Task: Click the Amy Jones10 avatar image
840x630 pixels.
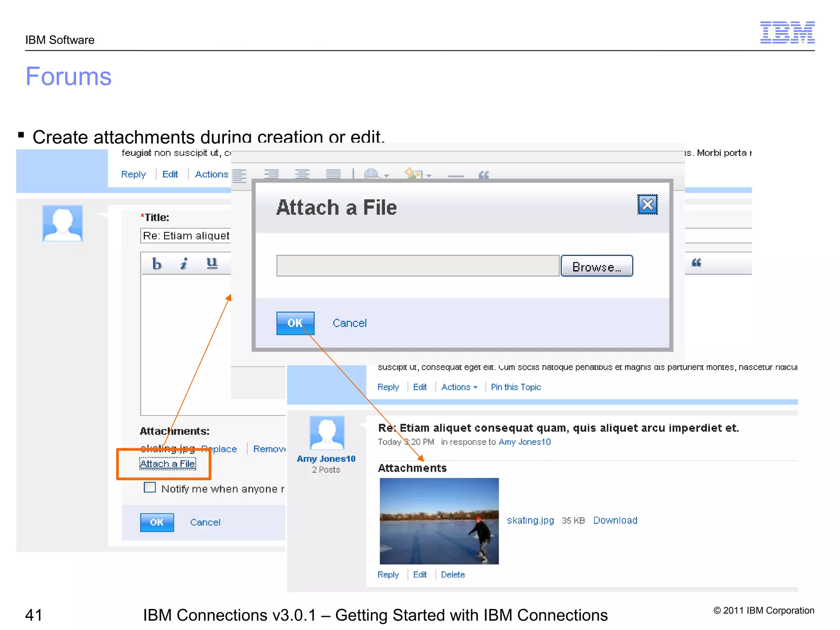Action: [x=327, y=433]
